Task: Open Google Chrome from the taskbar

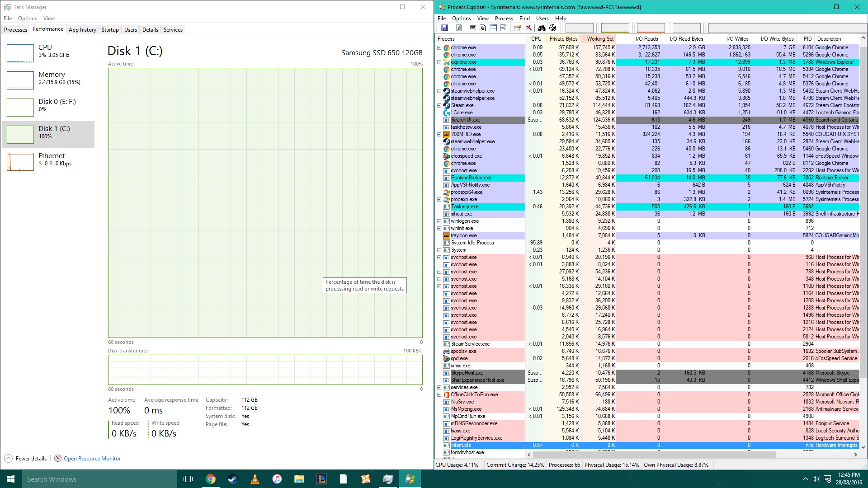Action: tap(211, 479)
